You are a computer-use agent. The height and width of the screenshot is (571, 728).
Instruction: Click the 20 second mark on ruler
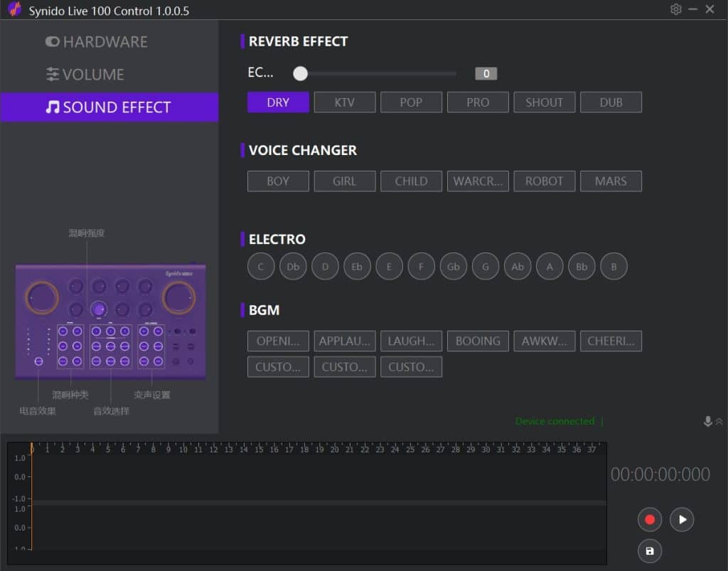[334, 449]
